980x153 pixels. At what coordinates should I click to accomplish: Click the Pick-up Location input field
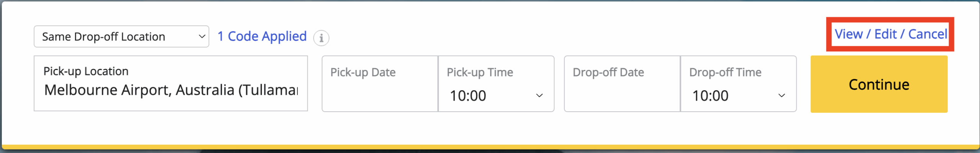[x=171, y=83]
